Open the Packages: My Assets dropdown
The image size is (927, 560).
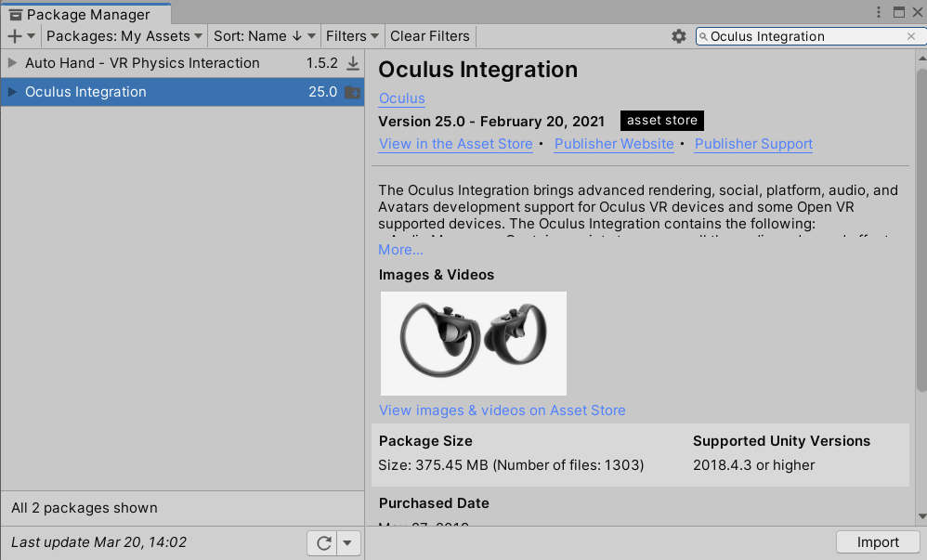click(124, 36)
